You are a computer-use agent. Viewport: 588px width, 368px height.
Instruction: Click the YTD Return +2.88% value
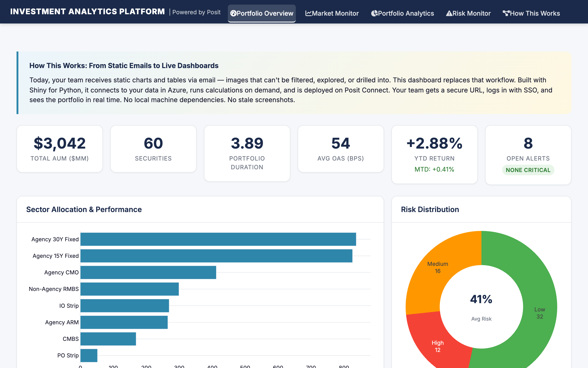click(434, 143)
